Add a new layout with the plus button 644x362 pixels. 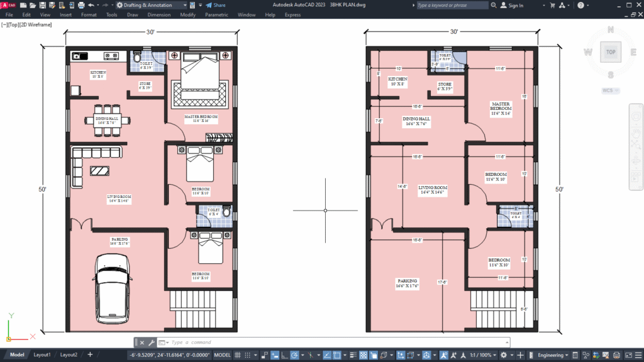coord(90,354)
